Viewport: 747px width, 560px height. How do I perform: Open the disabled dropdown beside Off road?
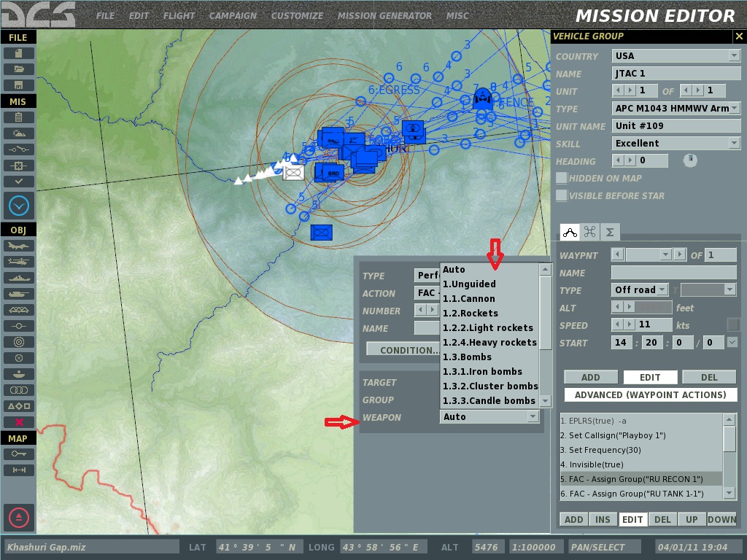(729, 289)
